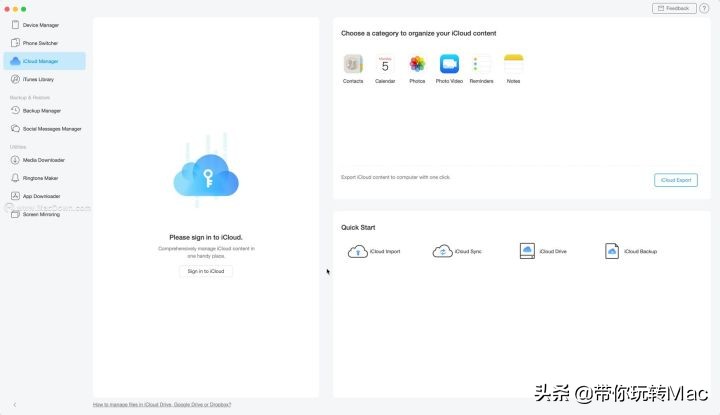Open iTunes Library in the sidebar
The height and width of the screenshot is (415, 720).
[45, 79]
